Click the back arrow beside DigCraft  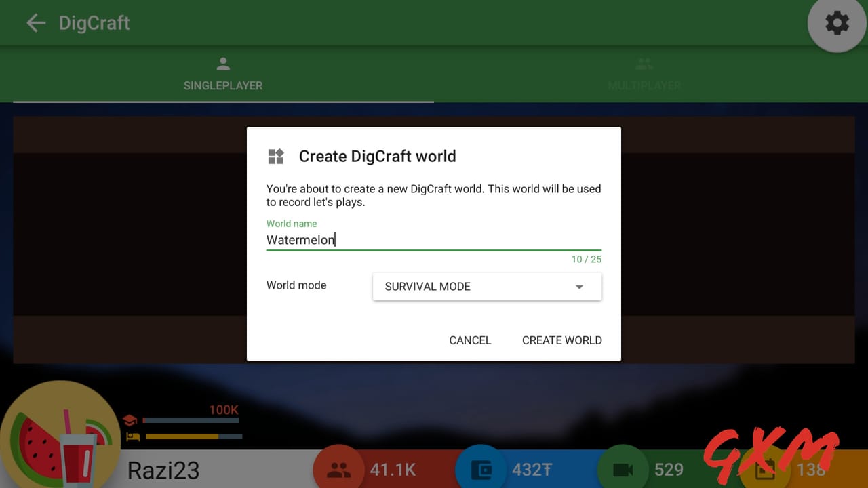[35, 23]
